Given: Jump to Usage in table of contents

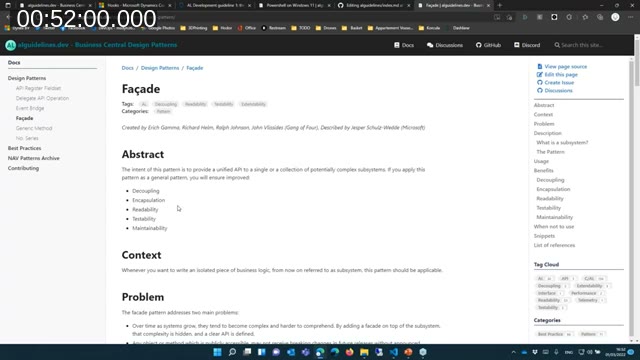Looking at the screenshot, I should click(541, 161).
